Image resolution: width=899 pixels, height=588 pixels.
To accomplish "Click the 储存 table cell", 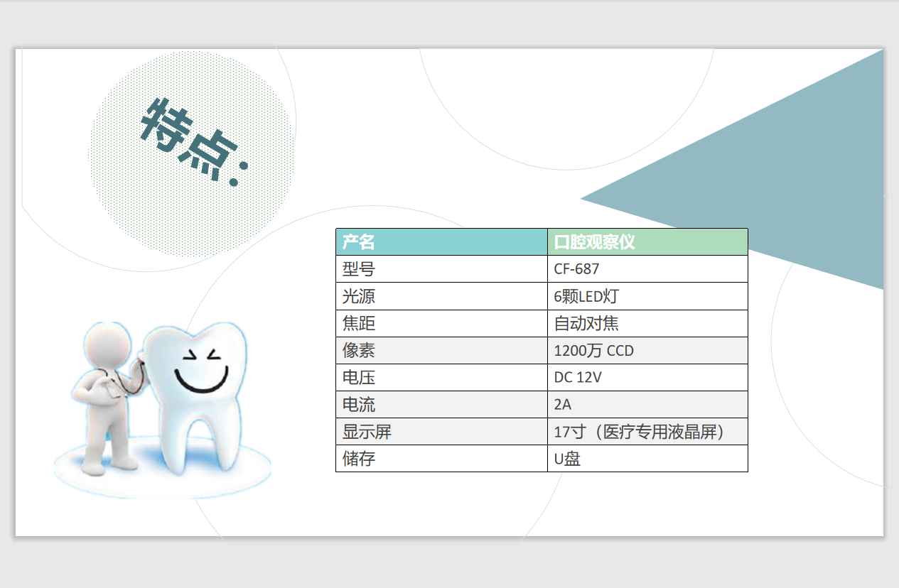I will coord(441,458).
